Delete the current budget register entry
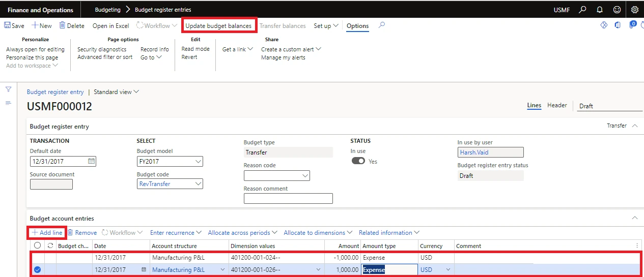 click(72, 26)
